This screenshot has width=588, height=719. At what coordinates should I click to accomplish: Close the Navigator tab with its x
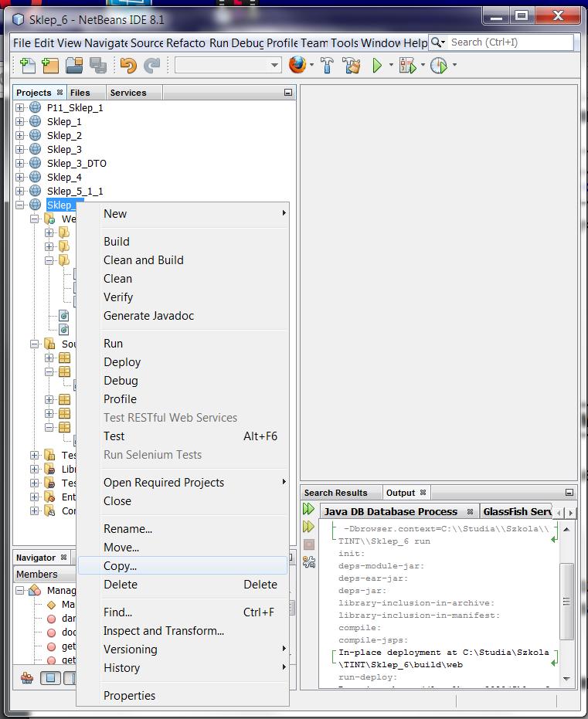tap(64, 557)
